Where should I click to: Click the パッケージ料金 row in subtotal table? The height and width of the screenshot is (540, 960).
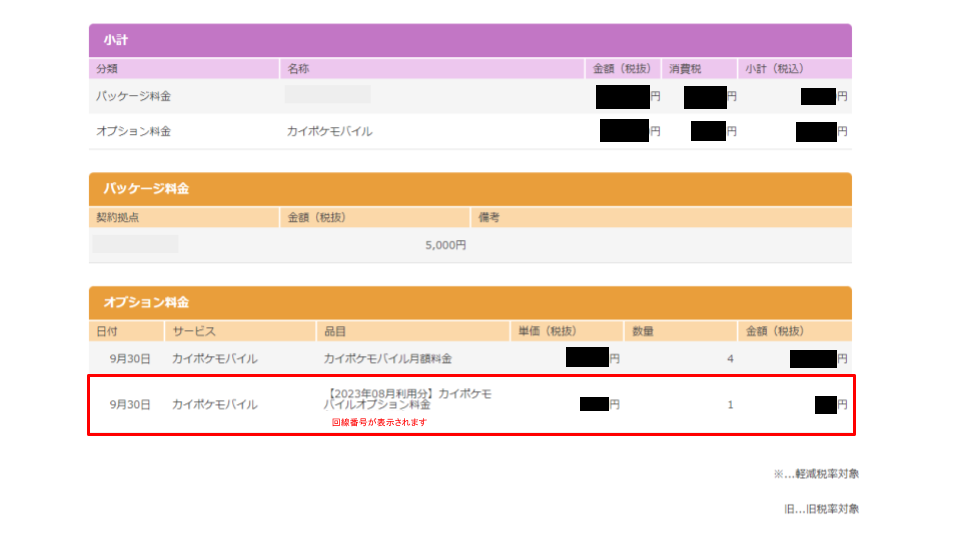[x=470, y=96]
